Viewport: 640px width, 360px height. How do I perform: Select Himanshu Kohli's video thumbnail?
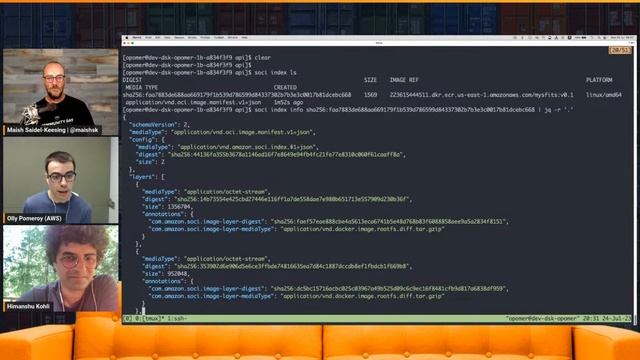click(x=60, y=269)
